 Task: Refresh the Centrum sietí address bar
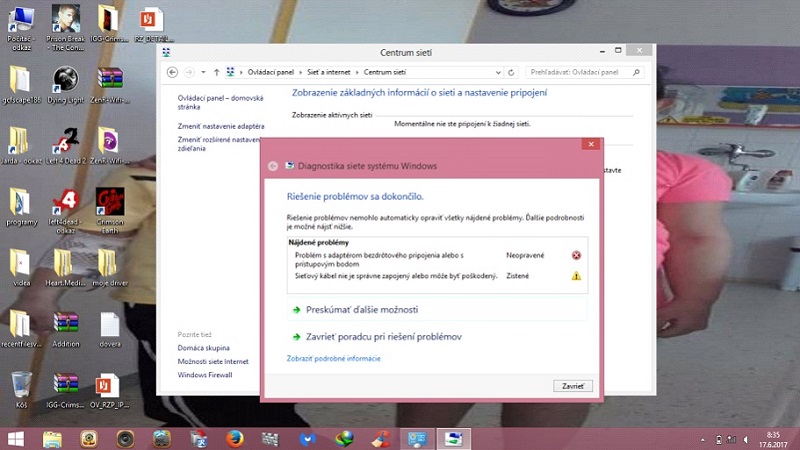coord(511,73)
